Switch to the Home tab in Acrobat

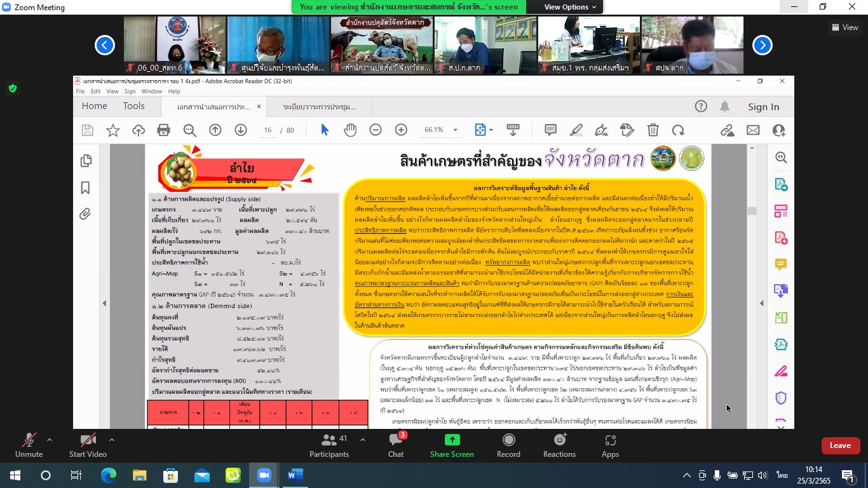click(94, 106)
